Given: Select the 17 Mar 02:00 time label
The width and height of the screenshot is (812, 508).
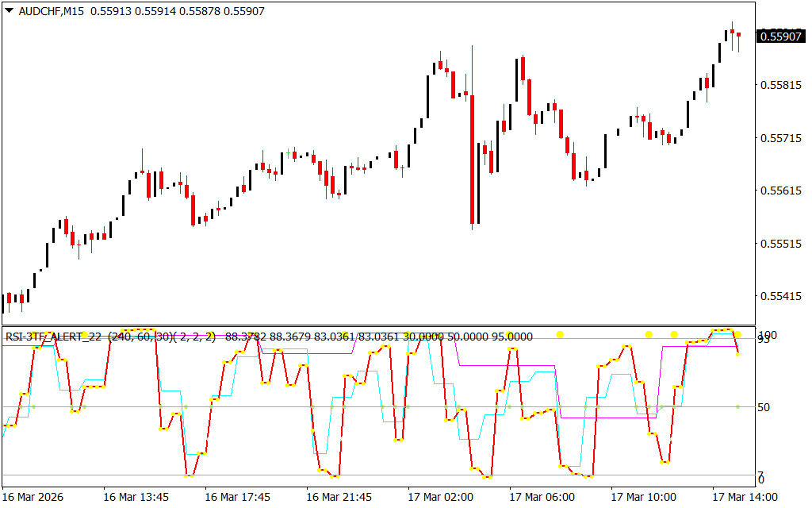Looking at the screenshot, I should [440, 497].
